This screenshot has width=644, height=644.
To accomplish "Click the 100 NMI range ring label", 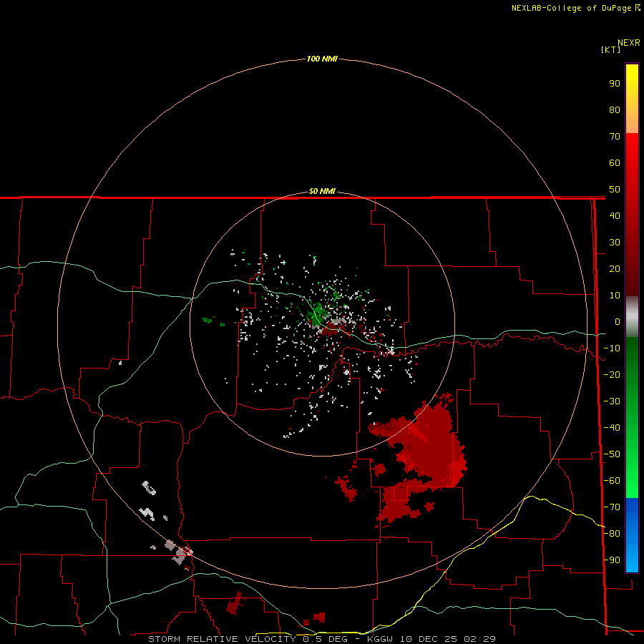I will pyautogui.click(x=322, y=59).
